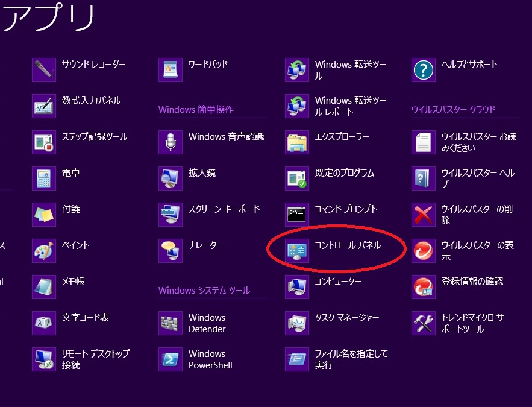This screenshot has width=532, height=407.
Task: Open the first Windows 転送ツール icon
Action: tap(297, 70)
